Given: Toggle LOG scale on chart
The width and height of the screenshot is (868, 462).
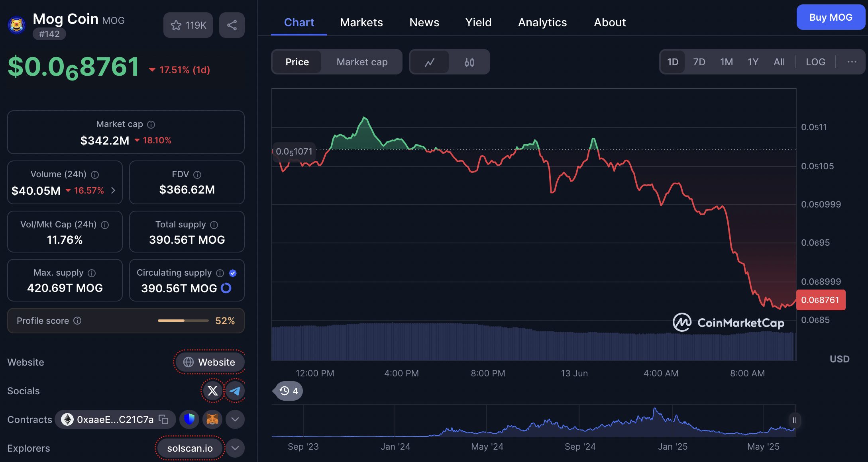Looking at the screenshot, I should click(x=815, y=62).
